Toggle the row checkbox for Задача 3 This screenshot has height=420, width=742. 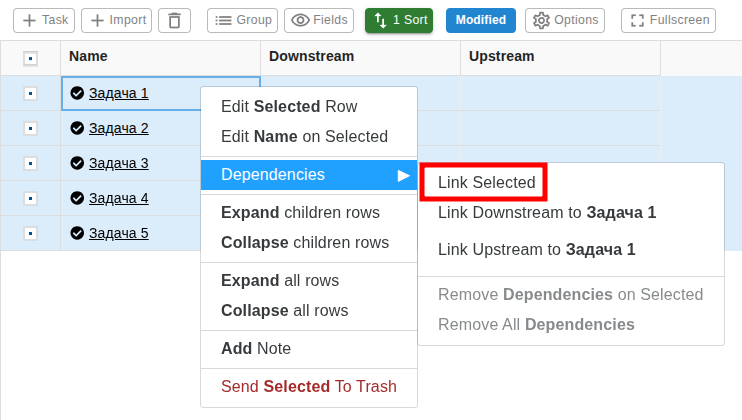(x=30, y=163)
